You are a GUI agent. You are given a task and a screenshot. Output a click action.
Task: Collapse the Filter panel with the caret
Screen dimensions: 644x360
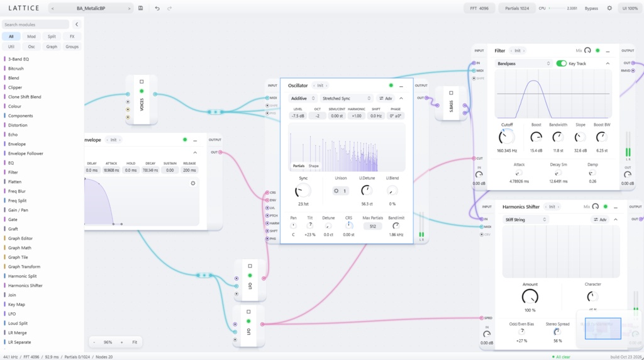point(608,64)
